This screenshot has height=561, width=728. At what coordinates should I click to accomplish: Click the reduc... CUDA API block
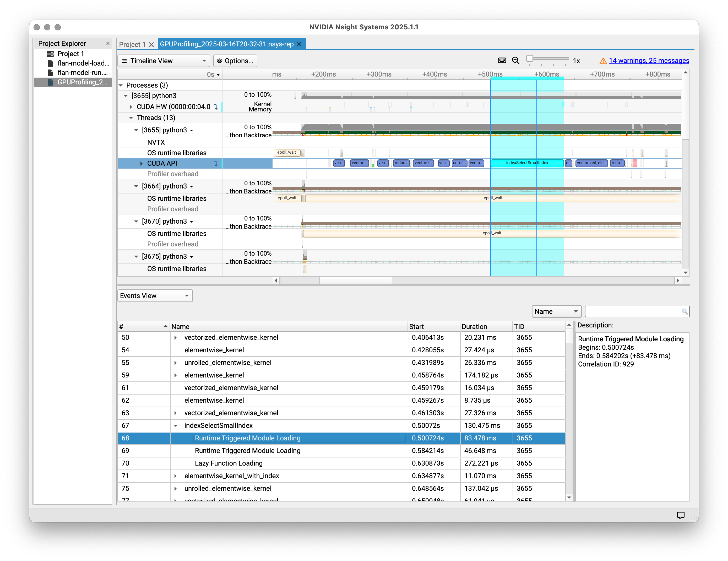[401, 163]
